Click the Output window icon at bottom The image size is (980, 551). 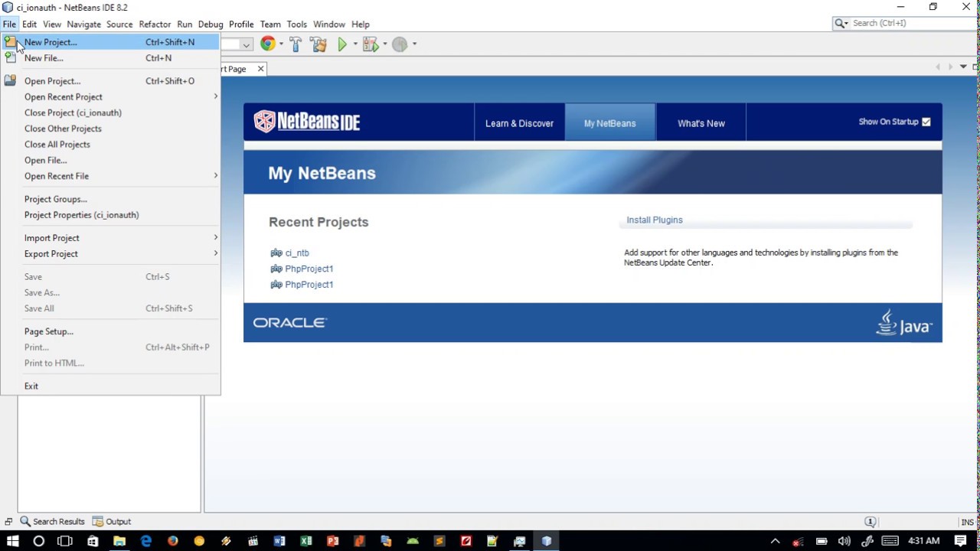tap(97, 521)
